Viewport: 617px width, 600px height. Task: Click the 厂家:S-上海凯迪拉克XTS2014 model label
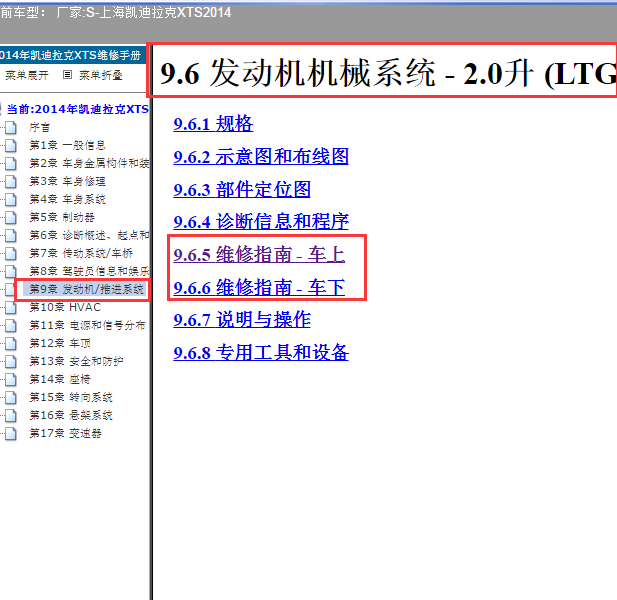point(144,13)
